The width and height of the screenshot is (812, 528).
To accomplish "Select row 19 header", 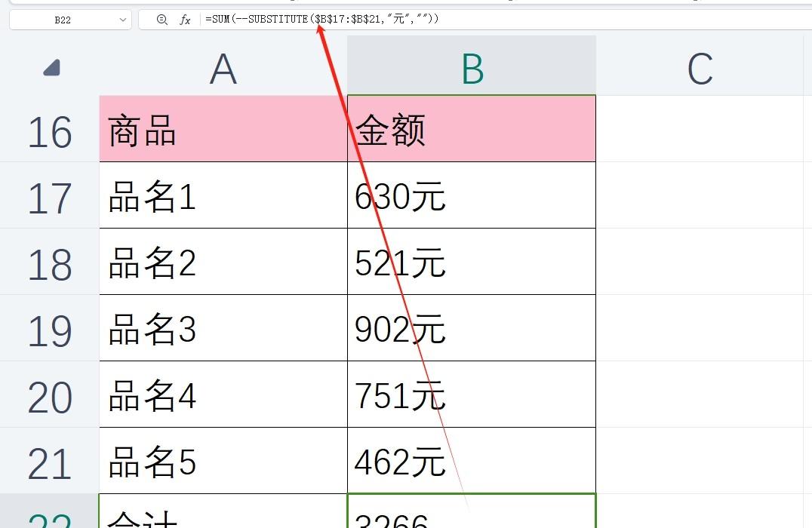I will pos(50,327).
